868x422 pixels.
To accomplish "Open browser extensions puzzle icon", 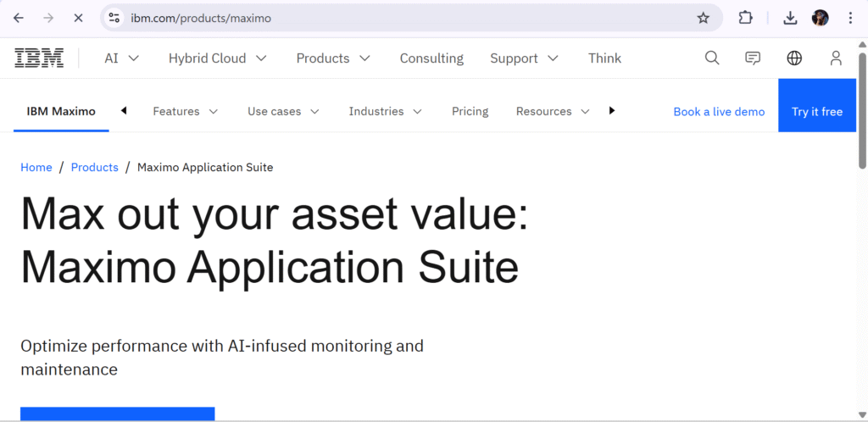I will pyautogui.click(x=746, y=18).
